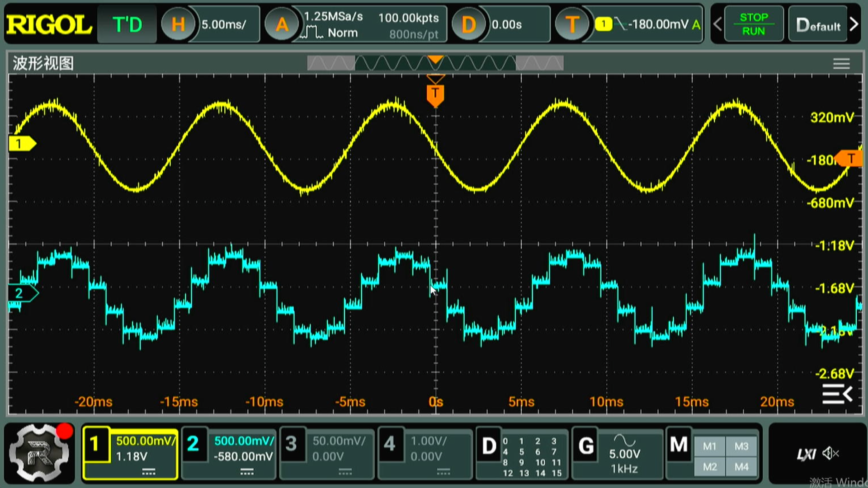The image size is (868, 488).
Task: Click the Math M icon
Action: (679, 445)
